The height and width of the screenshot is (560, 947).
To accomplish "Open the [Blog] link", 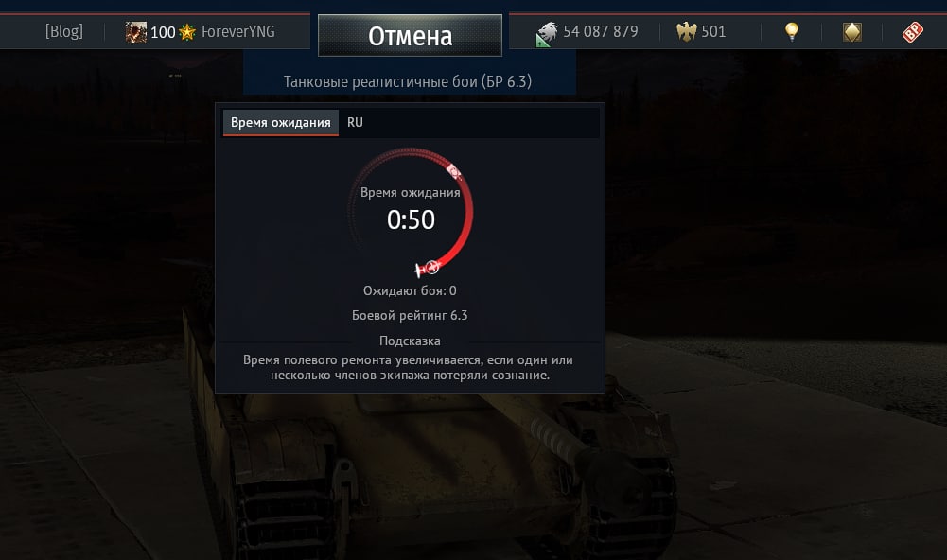I will tap(64, 31).
